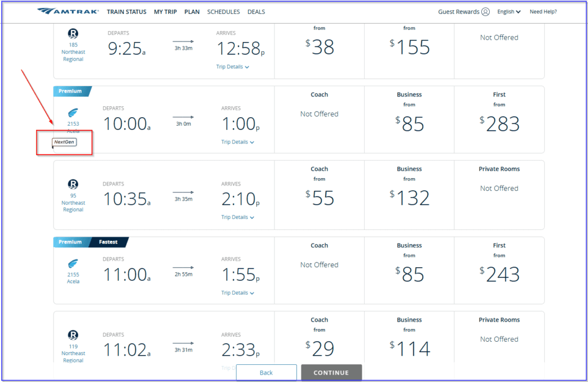The width and height of the screenshot is (588, 382).
Task: Click the 11:02a departure time
Action: [x=127, y=350]
